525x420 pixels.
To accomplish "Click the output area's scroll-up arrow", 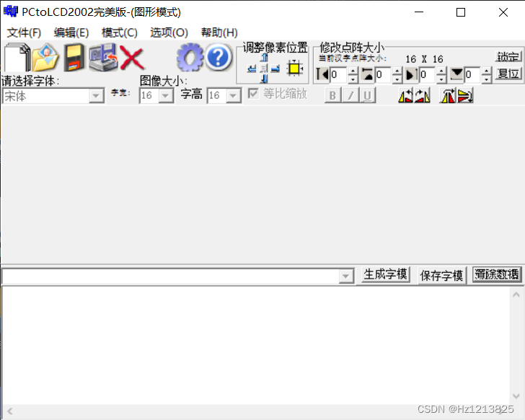I will 516,294.
